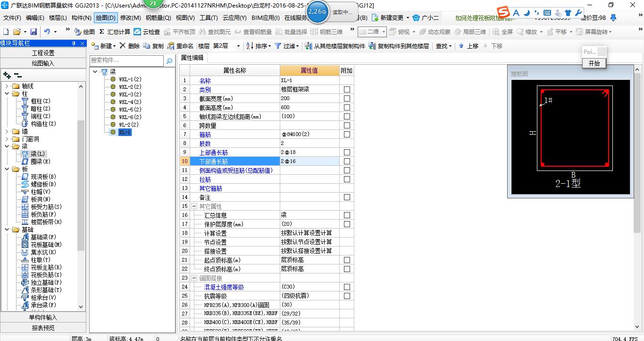
Task: Move component up with 上移
Action: (468, 46)
